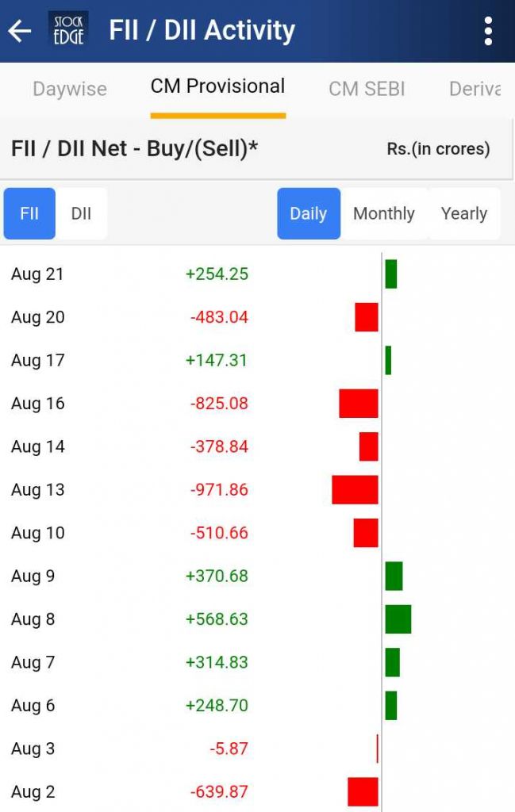Click the small red bar for Aug 3
515x812 pixels.
379,749
